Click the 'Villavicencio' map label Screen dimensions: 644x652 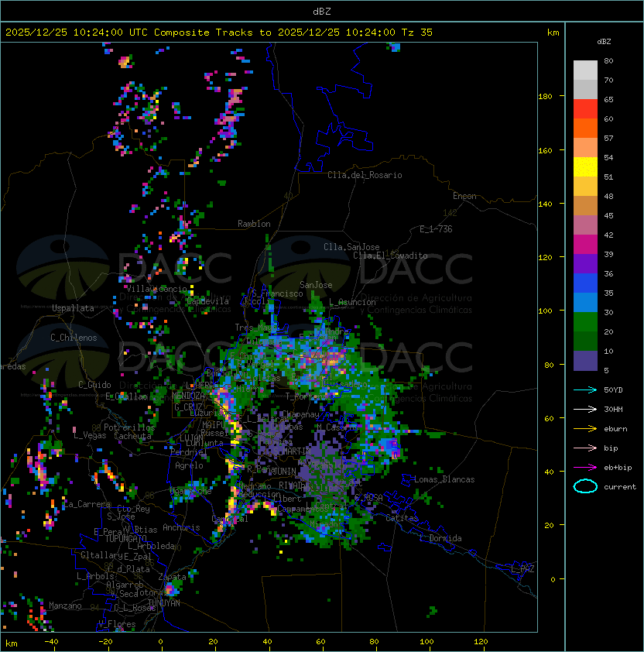[156, 289]
